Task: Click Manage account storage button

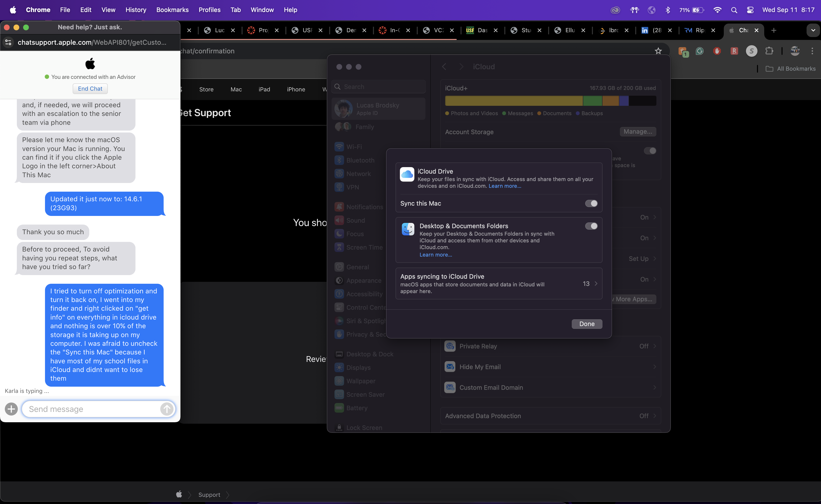Action: 638,132
